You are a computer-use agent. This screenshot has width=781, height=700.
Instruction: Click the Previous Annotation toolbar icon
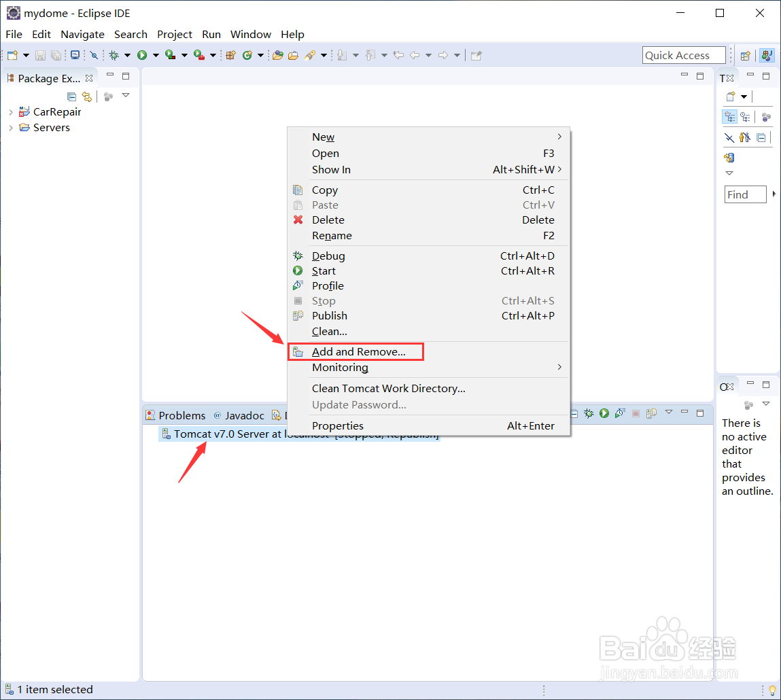(370, 55)
